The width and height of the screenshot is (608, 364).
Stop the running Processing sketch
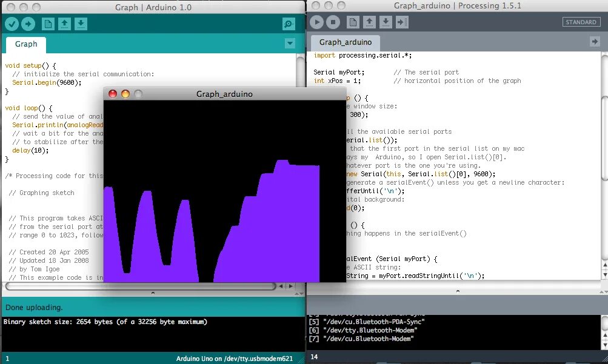pyautogui.click(x=333, y=22)
